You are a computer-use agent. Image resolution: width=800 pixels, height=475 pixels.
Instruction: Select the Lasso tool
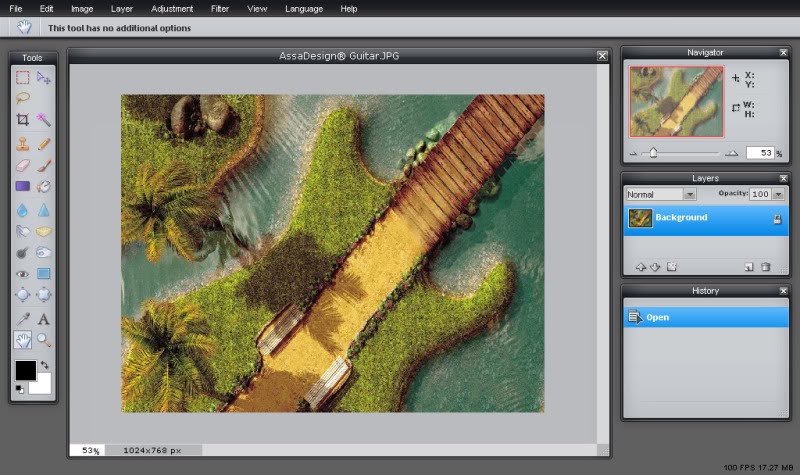point(22,98)
